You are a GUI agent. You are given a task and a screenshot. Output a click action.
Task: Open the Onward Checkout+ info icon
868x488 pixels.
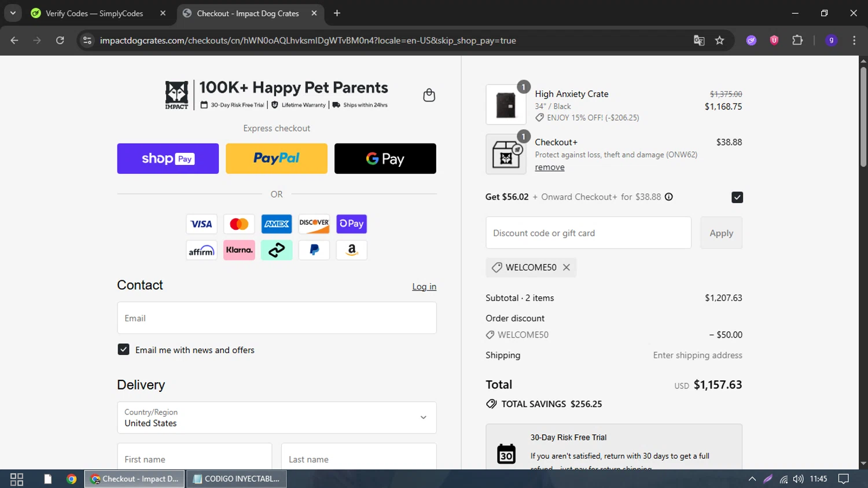click(x=669, y=197)
